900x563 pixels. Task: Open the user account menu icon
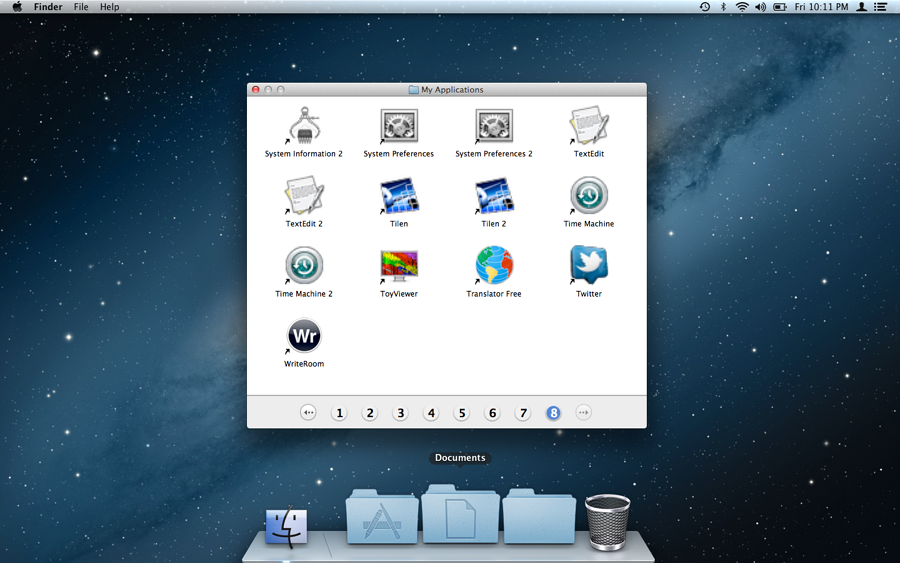(862, 7)
